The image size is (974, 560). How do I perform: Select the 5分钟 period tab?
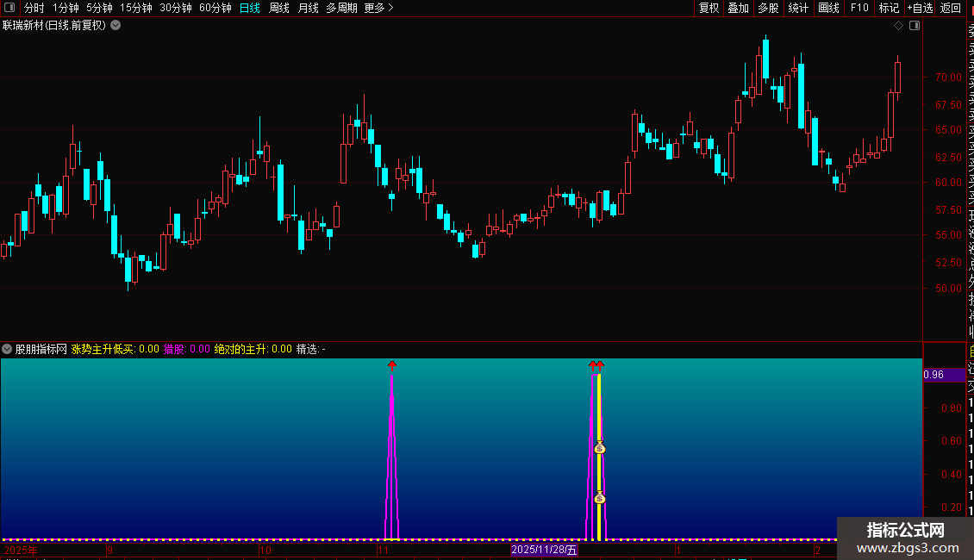click(99, 8)
